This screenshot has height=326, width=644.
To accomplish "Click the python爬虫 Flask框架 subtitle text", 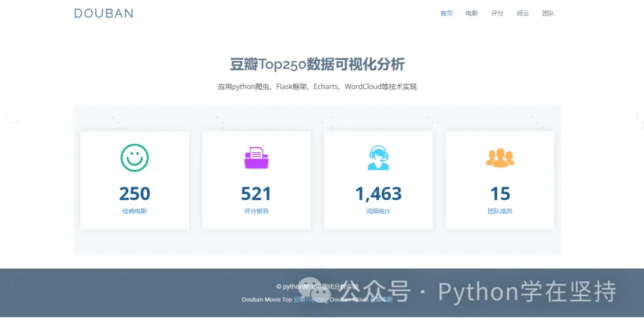I will click(x=317, y=86).
